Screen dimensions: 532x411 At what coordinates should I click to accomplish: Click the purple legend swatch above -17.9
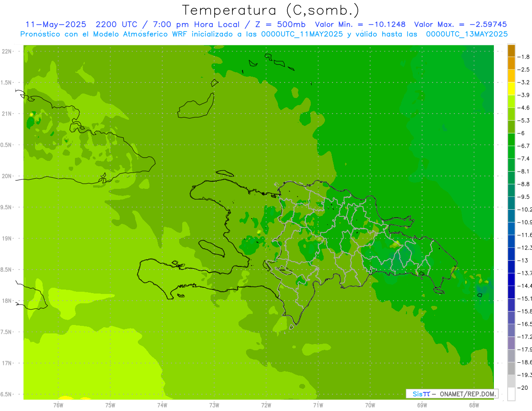[x=511, y=343]
